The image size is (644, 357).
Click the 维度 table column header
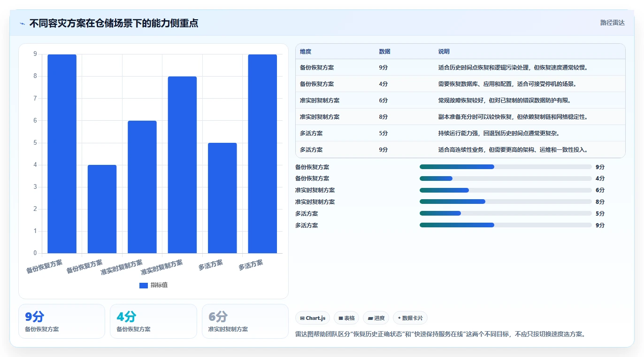coord(306,52)
